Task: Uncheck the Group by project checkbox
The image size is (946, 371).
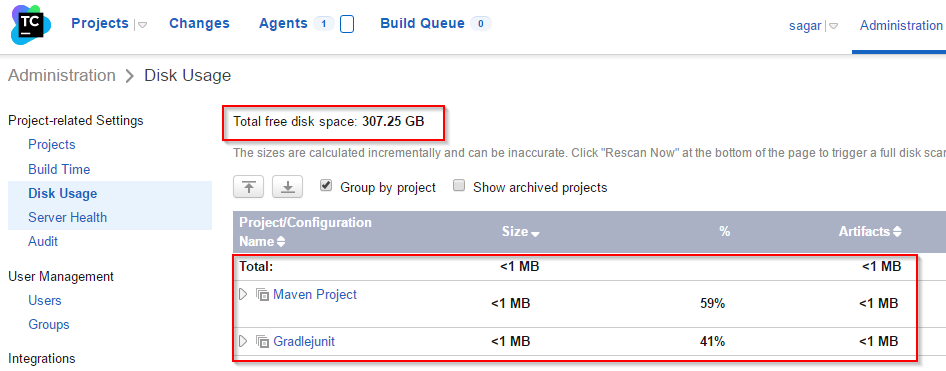Action: [x=326, y=186]
